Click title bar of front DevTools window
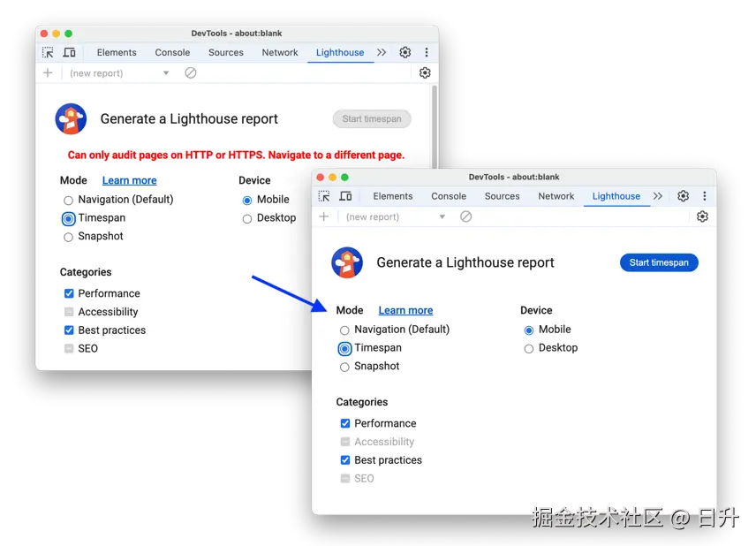The width and height of the screenshot is (756, 546). click(514, 177)
